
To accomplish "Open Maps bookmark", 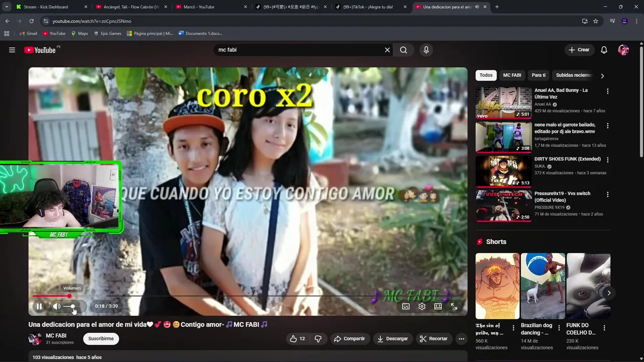I will (79, 34).
